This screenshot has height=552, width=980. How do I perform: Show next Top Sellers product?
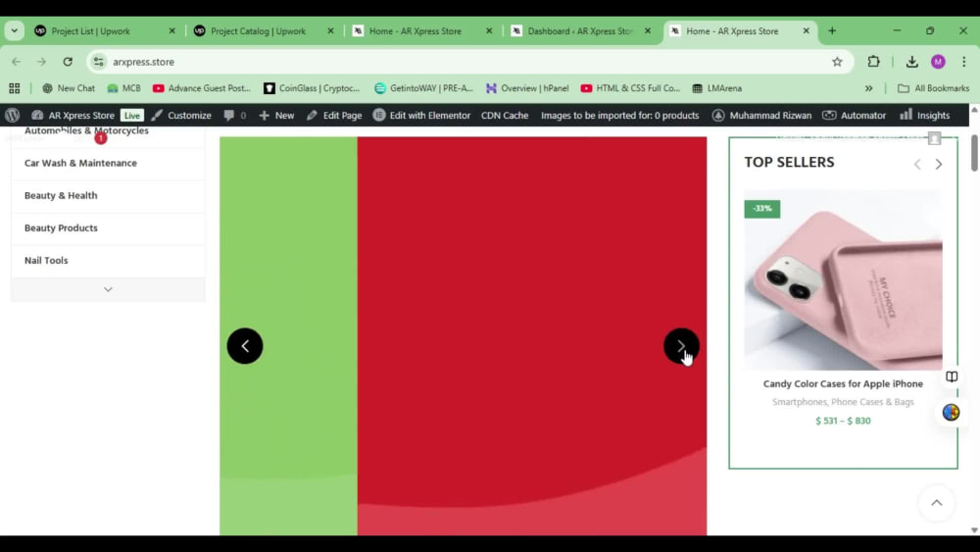click(x=938, y=164)
